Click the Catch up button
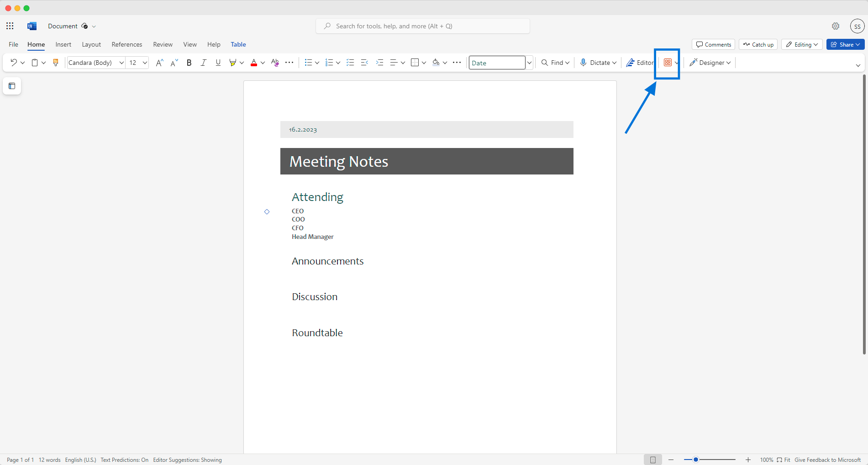The height and width of the screenshot is (465, 868). click(x=758, y=44)
